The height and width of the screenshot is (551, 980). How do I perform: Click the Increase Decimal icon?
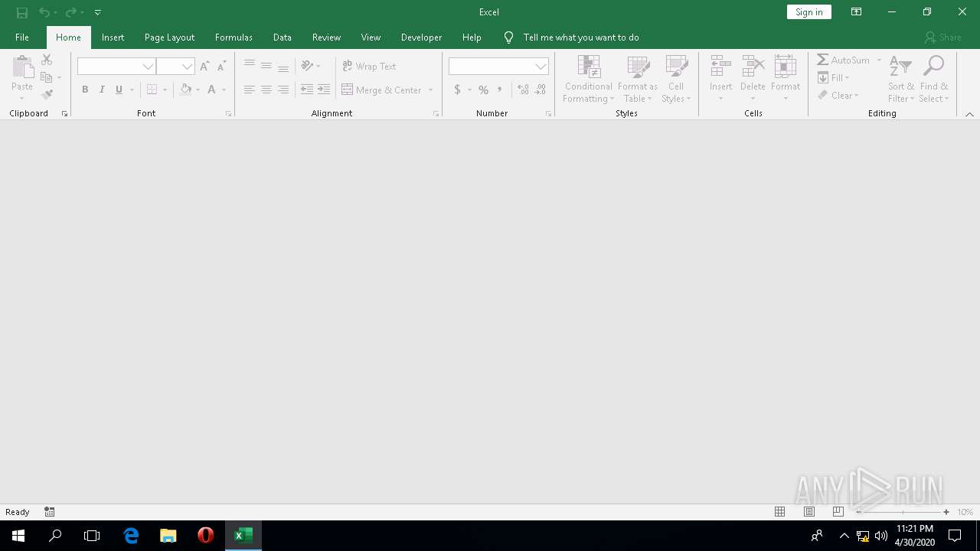524,90
